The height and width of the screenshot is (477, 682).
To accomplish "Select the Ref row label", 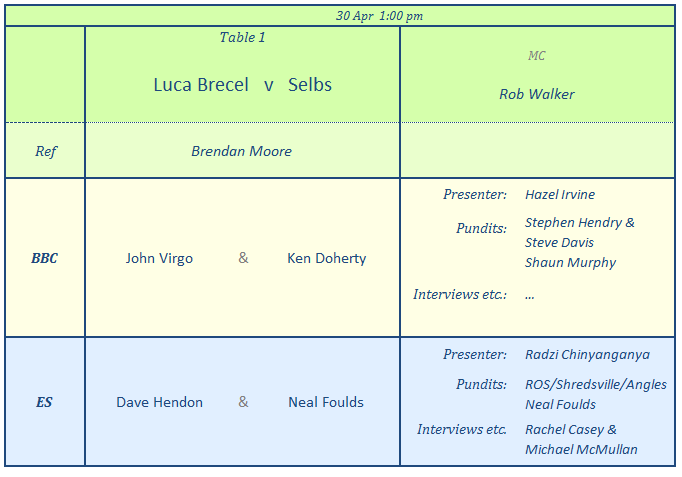I will click(46, 152).
